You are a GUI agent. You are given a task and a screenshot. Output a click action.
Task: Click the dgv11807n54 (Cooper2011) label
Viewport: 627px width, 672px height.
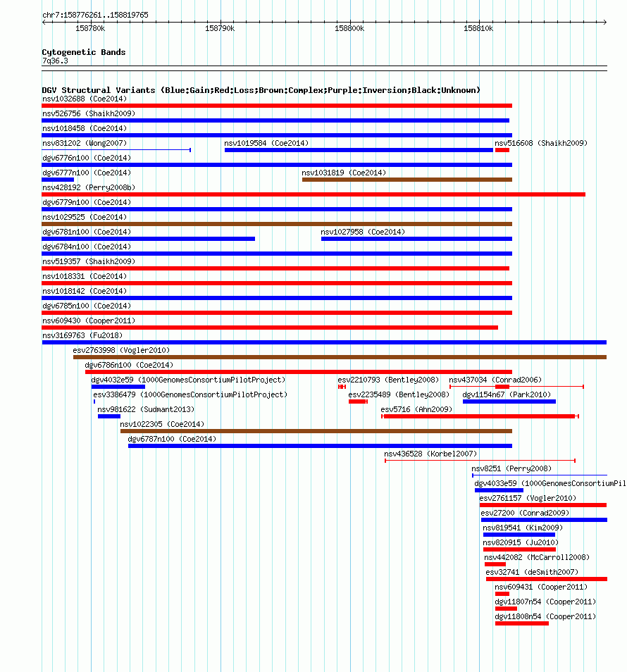pos(545,602)
